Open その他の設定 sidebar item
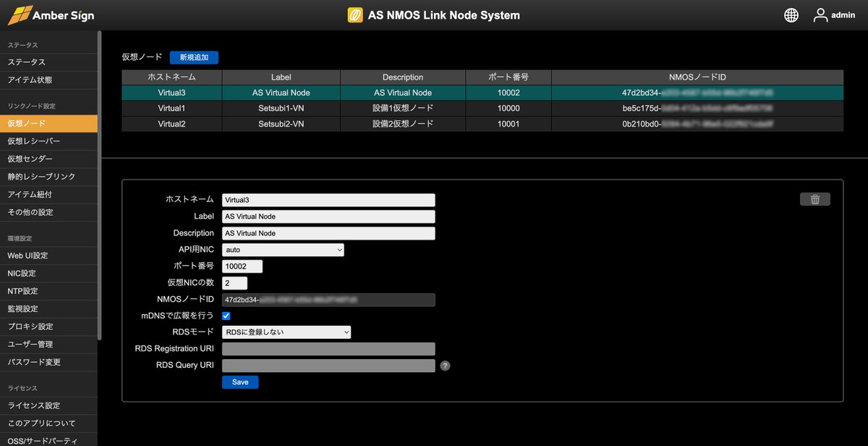 [48, 212]
